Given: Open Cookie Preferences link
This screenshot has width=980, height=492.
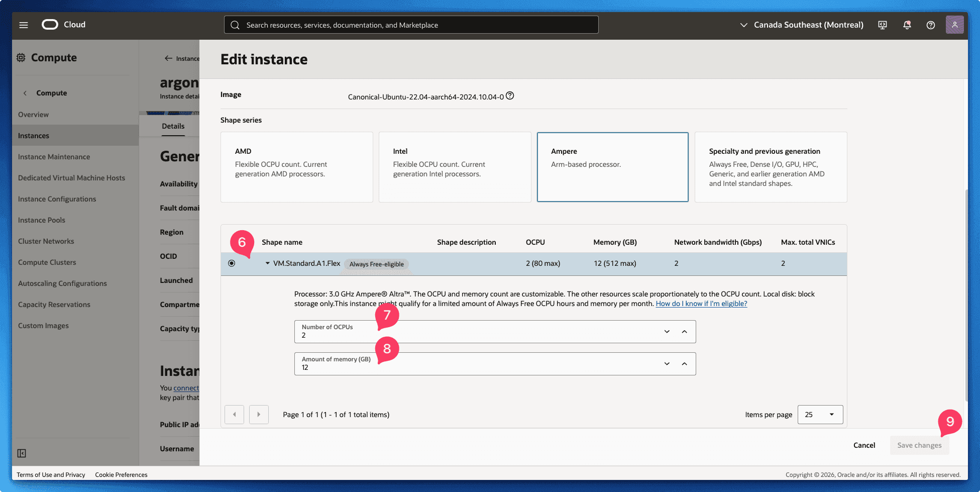Looking at the screenshot, I should click(121, 474).
